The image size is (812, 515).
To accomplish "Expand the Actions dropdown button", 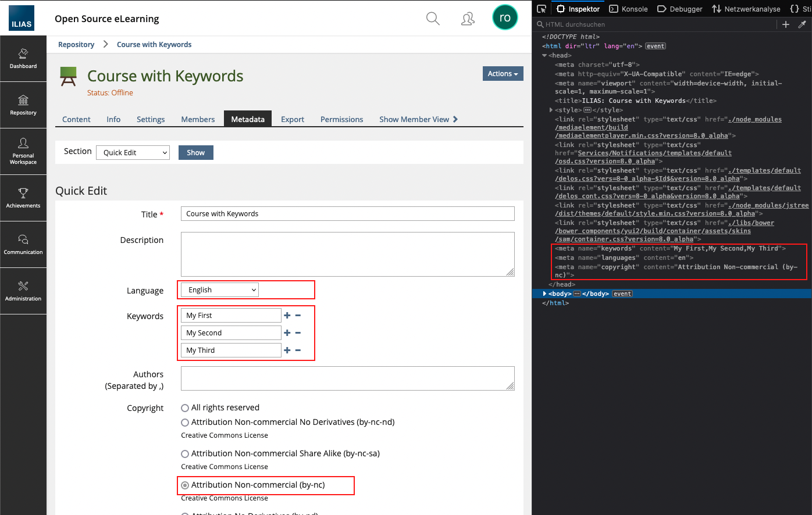I will 503,74.
